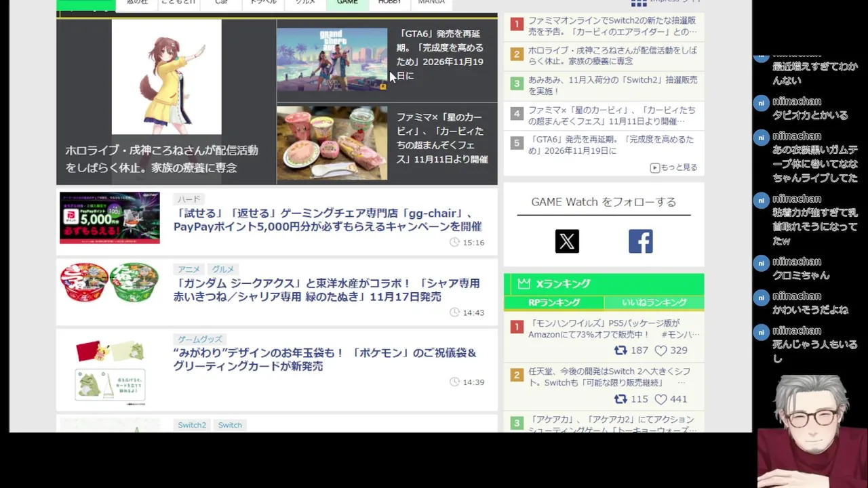Open the gg-chair PayPay campaign article headline
This screenshot has width=868, height=488.
pos(328,220)
